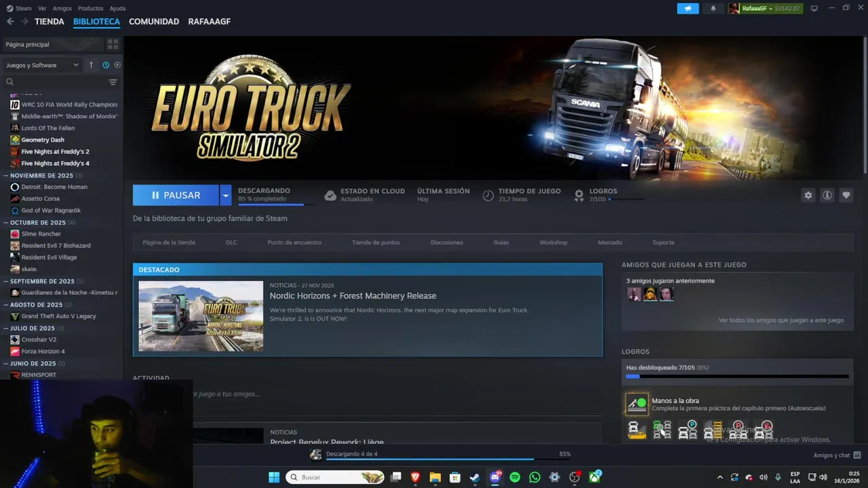
Task: Click the Manos a la obra achievement icon
Action: tap(637, 404)
